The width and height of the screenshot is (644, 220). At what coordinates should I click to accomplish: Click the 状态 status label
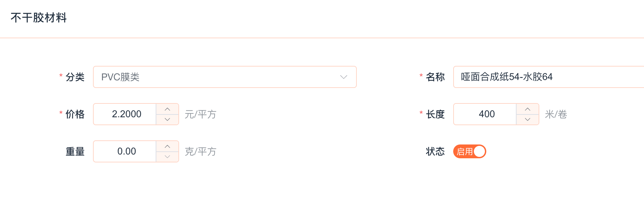tap(435, 151)
